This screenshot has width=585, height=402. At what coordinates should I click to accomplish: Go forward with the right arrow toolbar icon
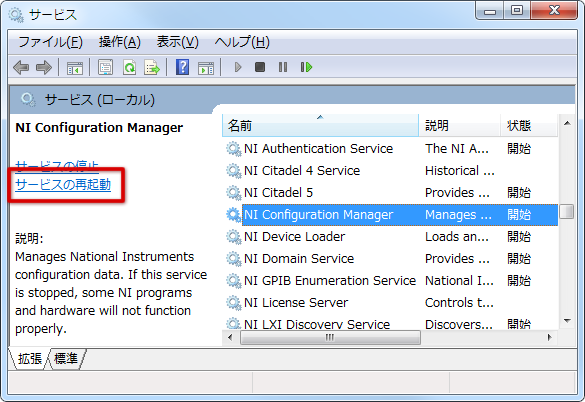tap(44, 68)
